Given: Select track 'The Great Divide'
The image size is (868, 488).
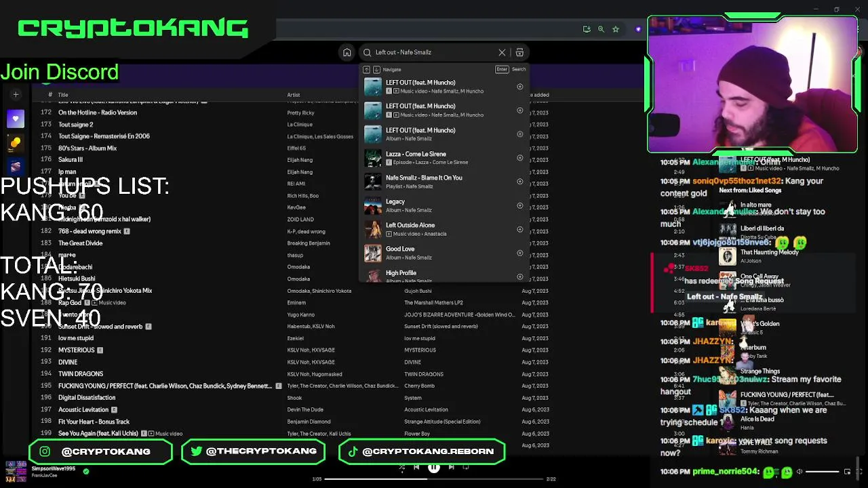Looking at the screenshot, I should click(80, 243).
